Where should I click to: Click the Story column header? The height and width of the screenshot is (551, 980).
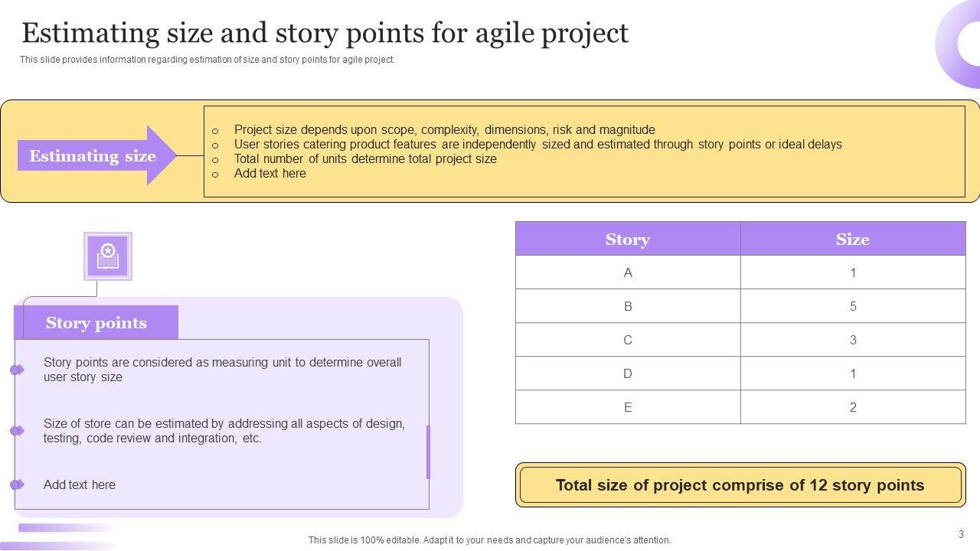tap(627, 240)
